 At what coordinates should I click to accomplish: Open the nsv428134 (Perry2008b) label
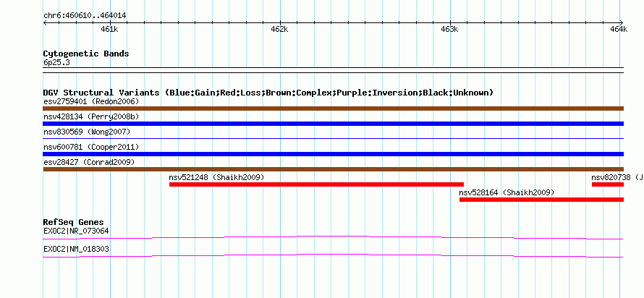91,116
